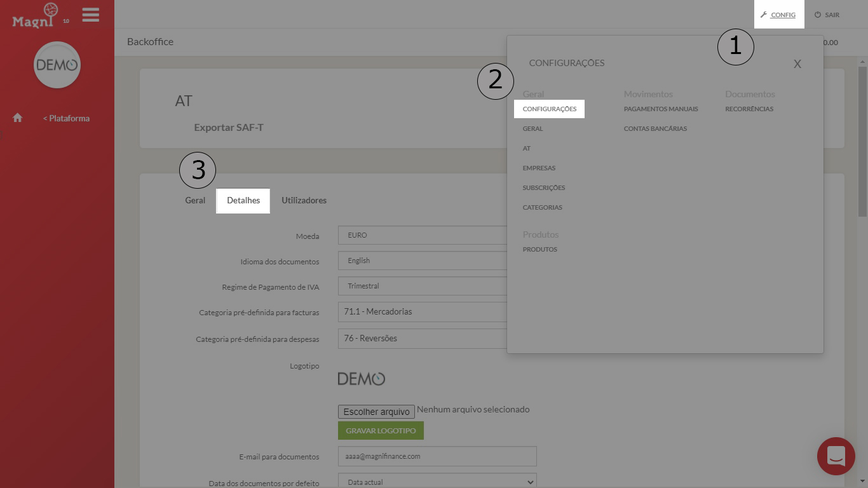
Task: Open the Data dos documentos por defeito dropdown
Action: [x=437, y=482]
